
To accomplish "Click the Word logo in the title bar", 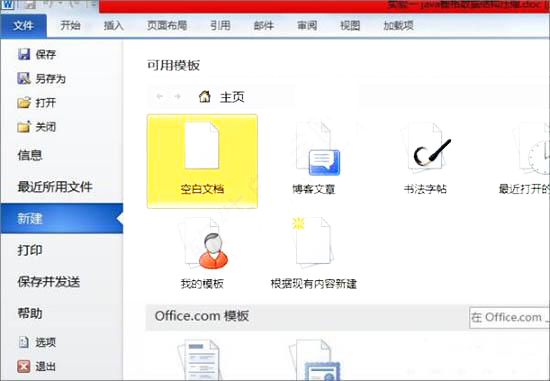I will [x=8, y=5].
